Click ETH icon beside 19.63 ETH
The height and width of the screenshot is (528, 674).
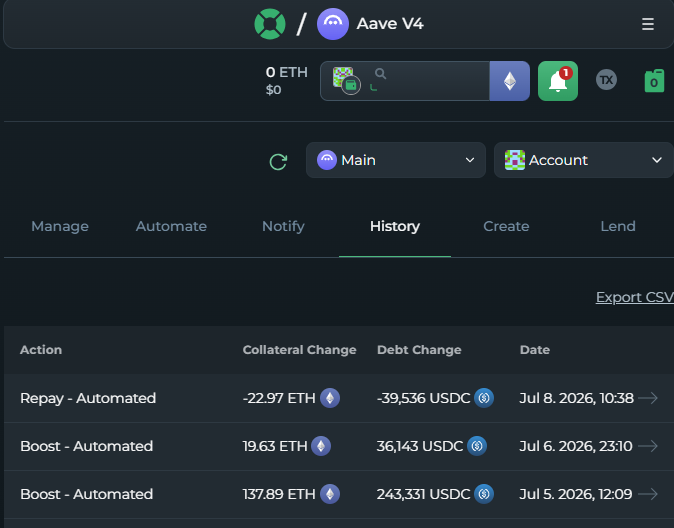[x=321, y=446]
